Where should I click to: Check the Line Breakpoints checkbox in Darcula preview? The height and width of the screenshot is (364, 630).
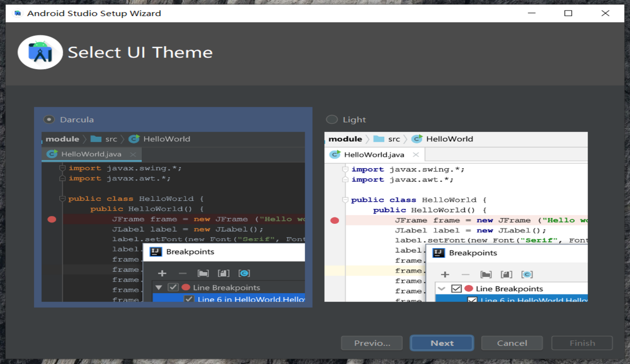click(x=173, y=287)
